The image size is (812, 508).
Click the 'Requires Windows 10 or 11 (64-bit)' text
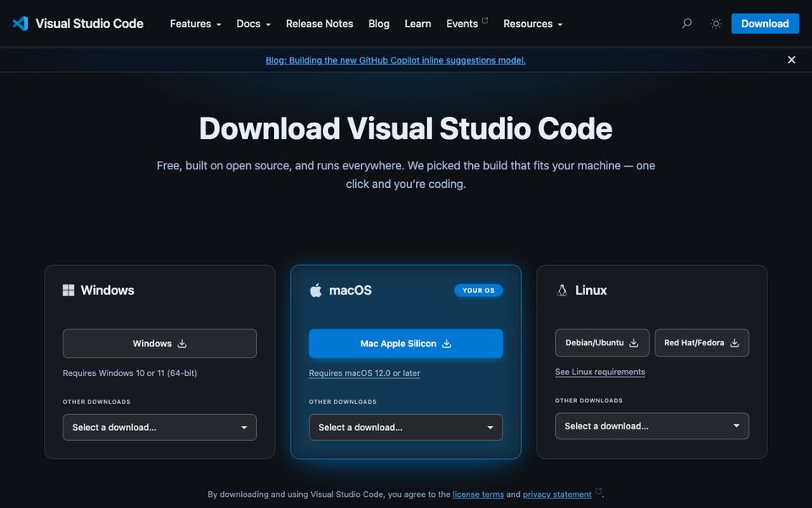130,373
